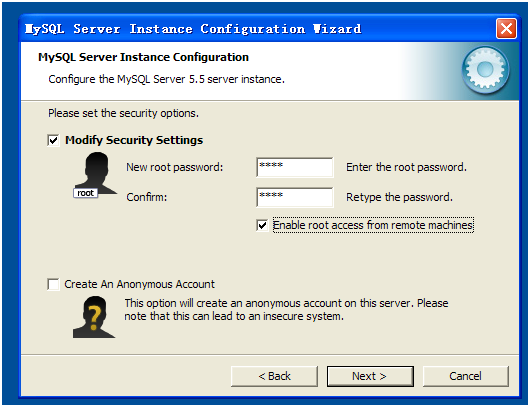The width and height of the screenshot is (530, 407).
Task: Go back with the '< Back' button
Action: coord(274,376)
